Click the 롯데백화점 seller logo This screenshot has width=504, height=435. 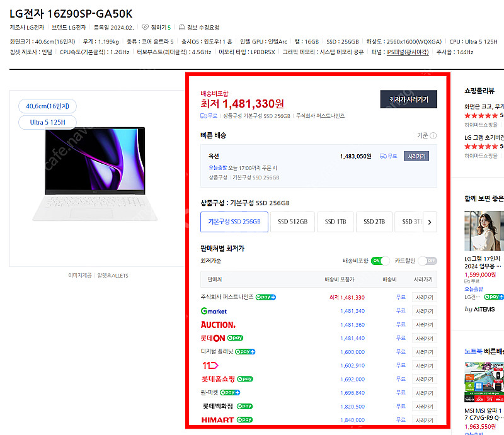point(217,407)
